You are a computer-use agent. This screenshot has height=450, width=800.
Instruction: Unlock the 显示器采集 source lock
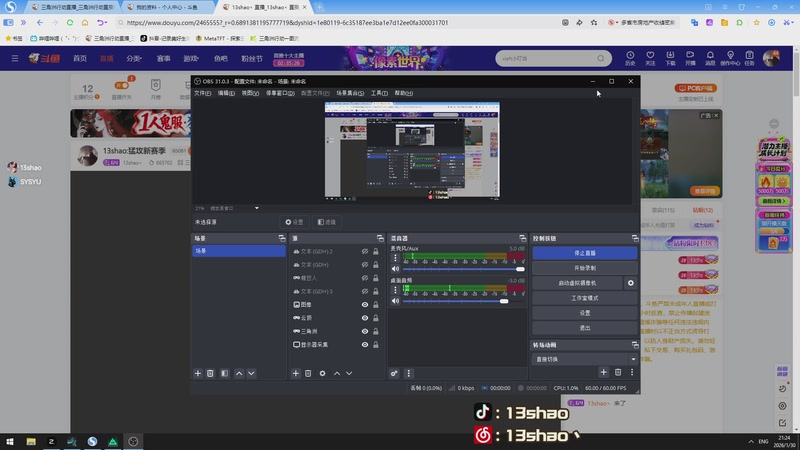(376, 344)
